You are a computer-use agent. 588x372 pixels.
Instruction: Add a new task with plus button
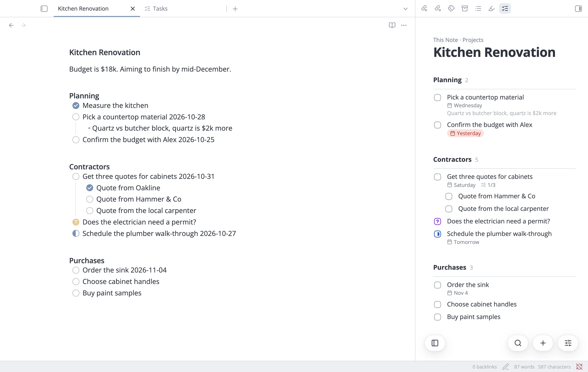point(543,343)
